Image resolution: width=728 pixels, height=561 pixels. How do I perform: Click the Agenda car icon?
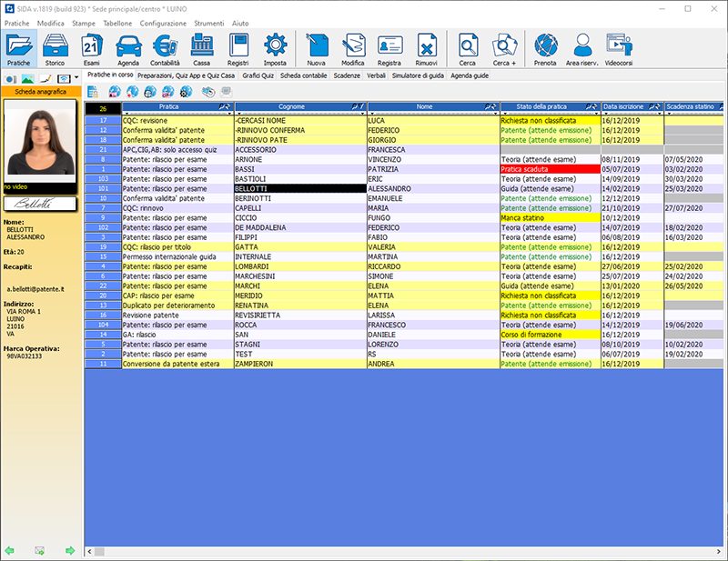pyautogui.click(x=128, y=50)
